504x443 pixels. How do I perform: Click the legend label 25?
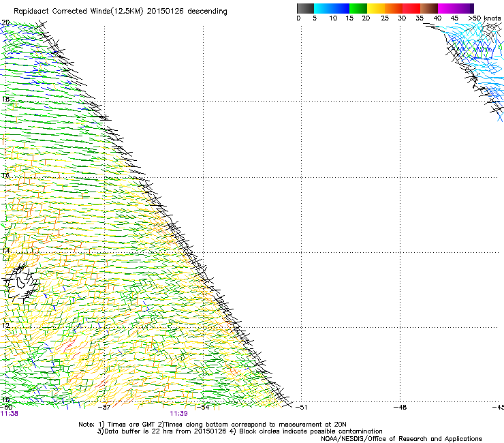pos(385,18)
